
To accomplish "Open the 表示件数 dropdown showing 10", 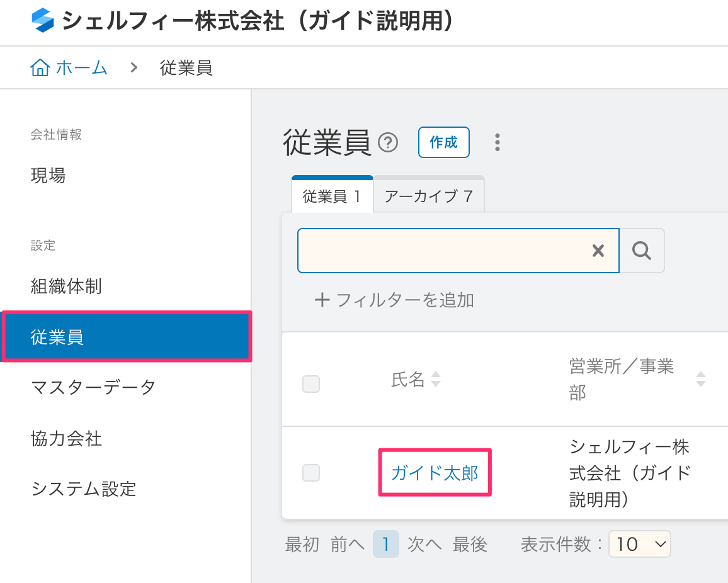I will click(x=639, y=545).
